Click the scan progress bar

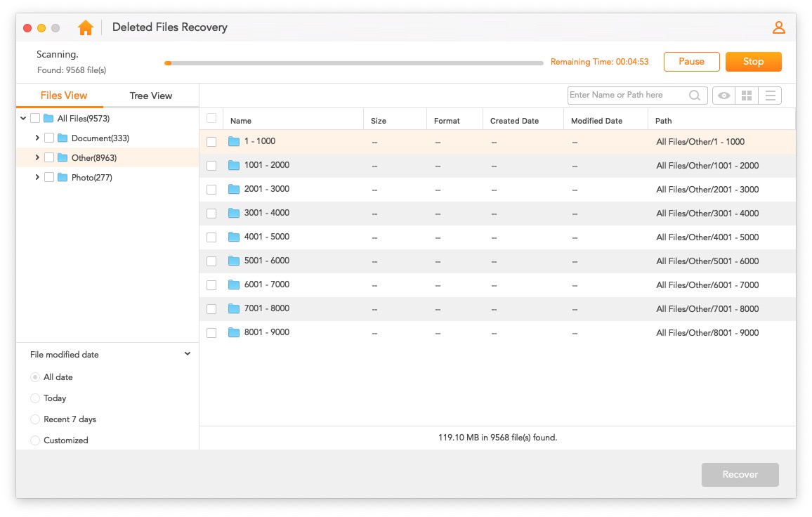point(354,63)
